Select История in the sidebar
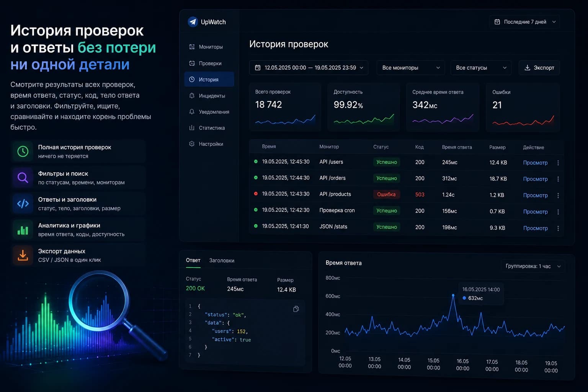Screen dimensions: 588x392 209,79
